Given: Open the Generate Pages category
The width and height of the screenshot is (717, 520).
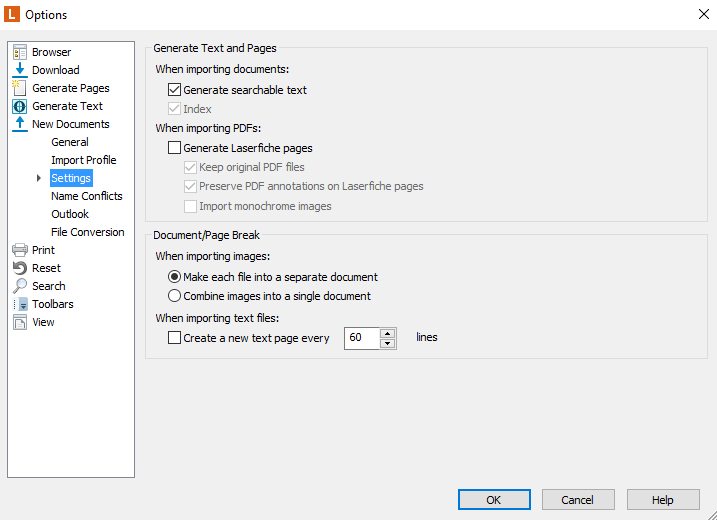Looking at the screenshot, I should [71, 88].
